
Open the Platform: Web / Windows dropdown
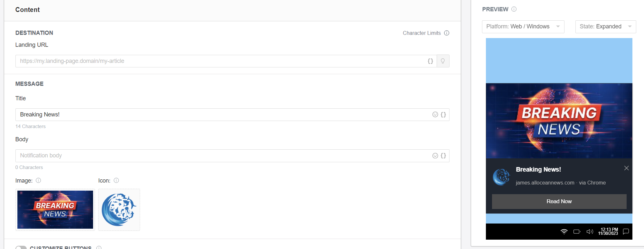523,26
